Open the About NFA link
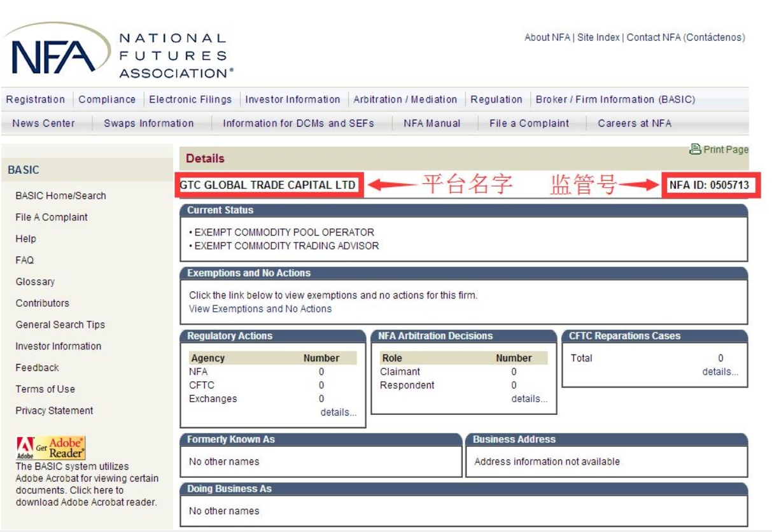Viewport: 772px width, 532px height. pos(547,38)
